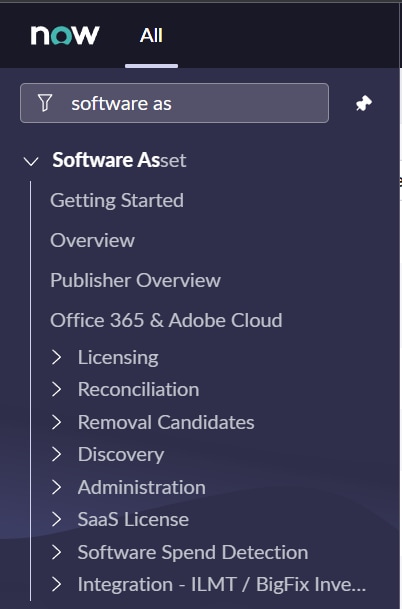Viewport: 402px width, 609px height.
Task: Open Getting Started module
Action: coord(117,200)
